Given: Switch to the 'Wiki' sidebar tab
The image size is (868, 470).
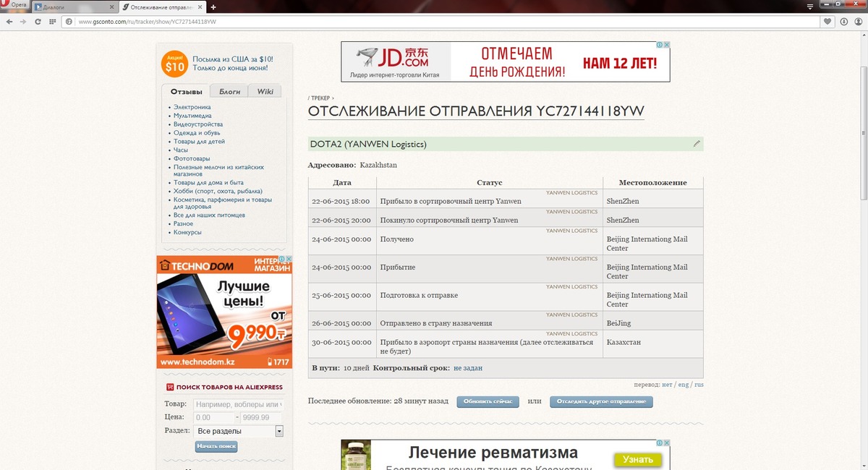Looking at the screenshot, I should (x=265, y=92).
